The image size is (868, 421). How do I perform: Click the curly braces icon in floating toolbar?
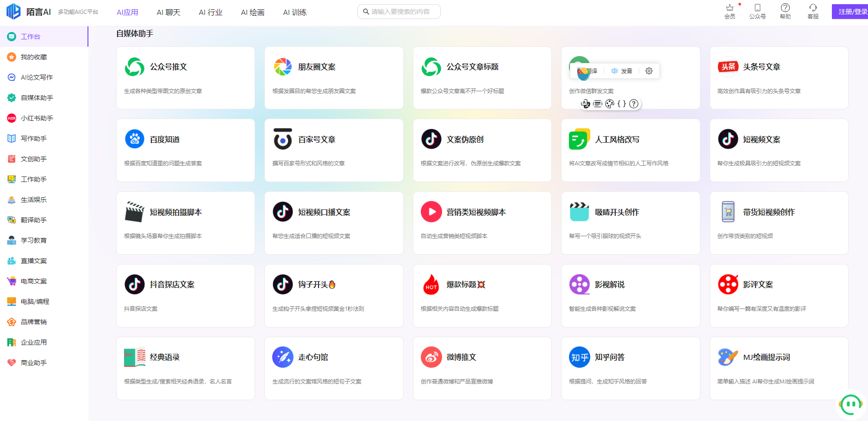pos(622,104)
